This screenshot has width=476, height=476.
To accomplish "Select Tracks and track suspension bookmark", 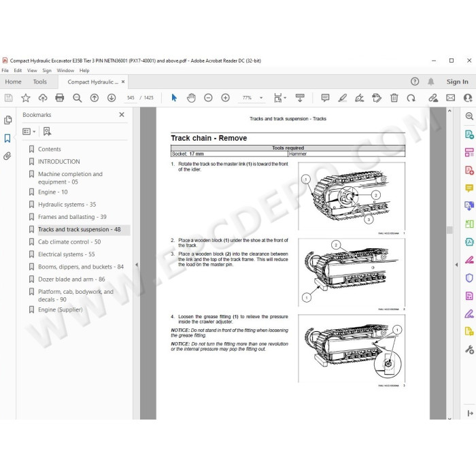I will [80, 230].
